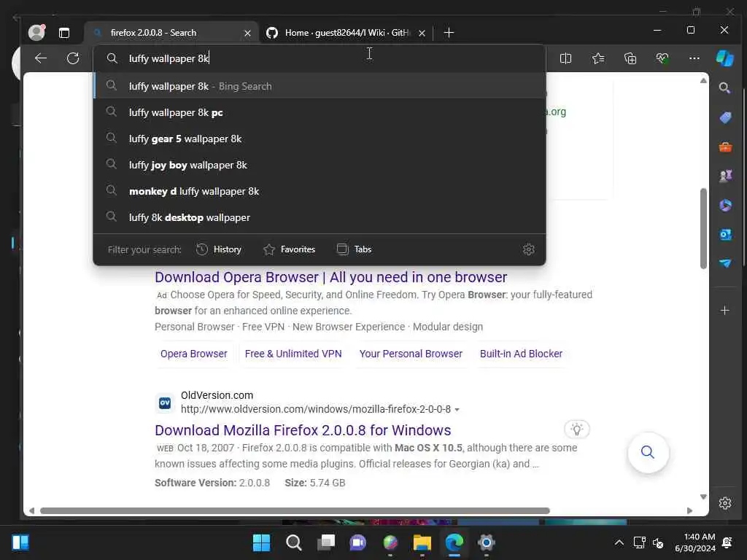Viewport: 747px width, 560px height.
Task: Open Task View on the taskbar
Action: pos(326,542)
